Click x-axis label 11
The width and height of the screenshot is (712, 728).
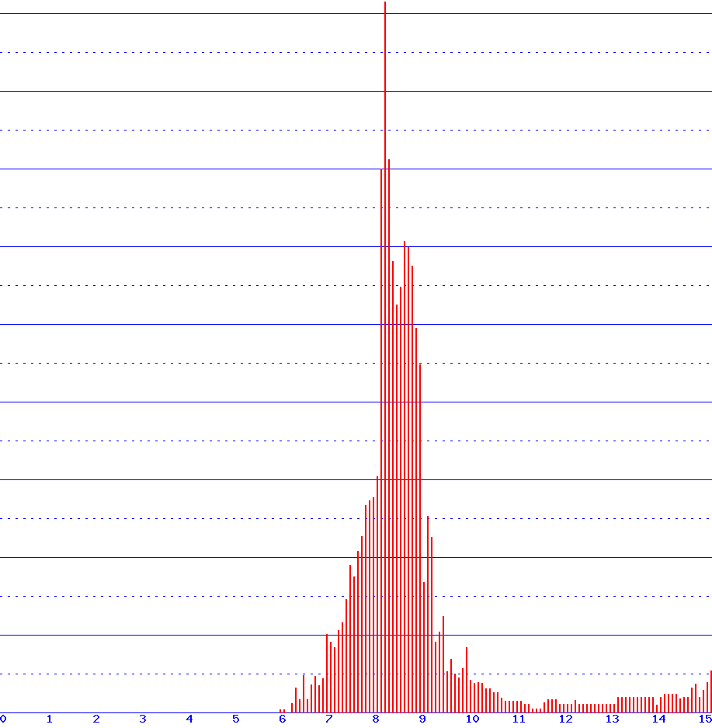point(519,719)
